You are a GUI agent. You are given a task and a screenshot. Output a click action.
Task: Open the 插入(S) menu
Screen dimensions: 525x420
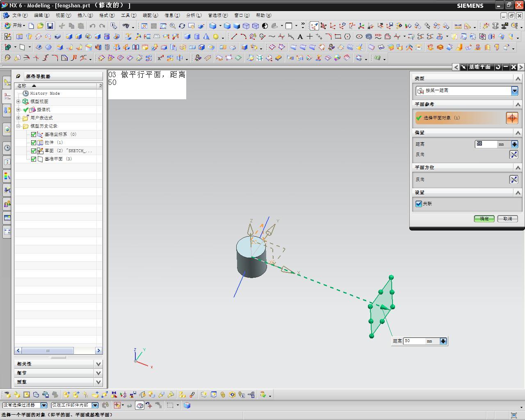tap(85, 15)
